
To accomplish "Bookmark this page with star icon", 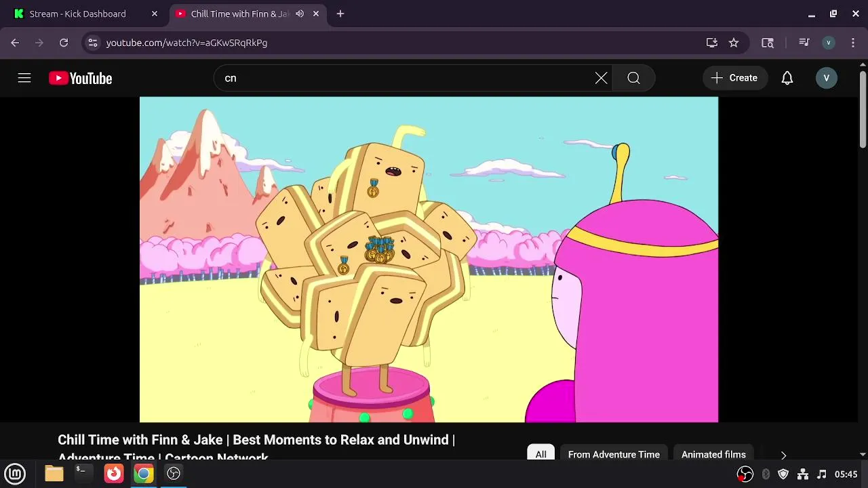I will tap(734, 43).
